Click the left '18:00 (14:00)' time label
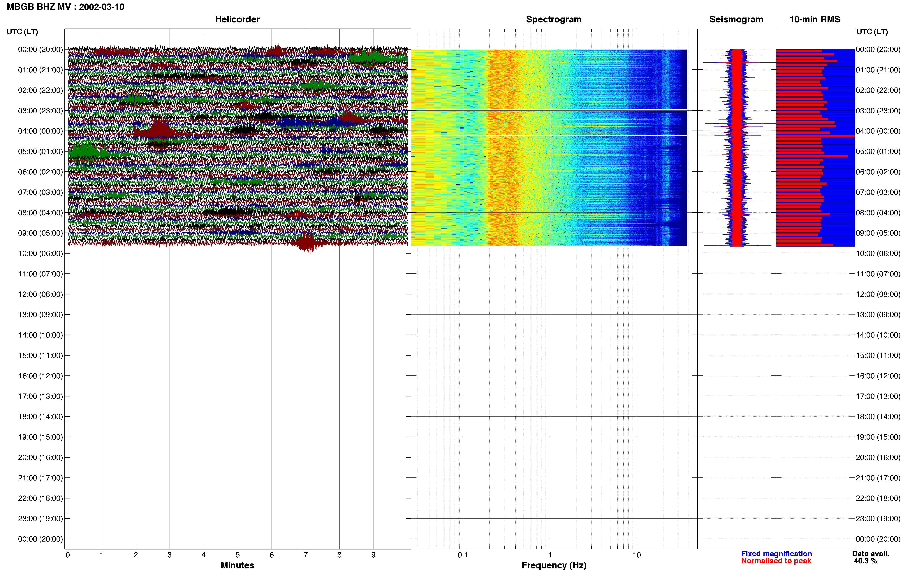The height and width of the screenshot is (578, 924). tap(41, 417)
